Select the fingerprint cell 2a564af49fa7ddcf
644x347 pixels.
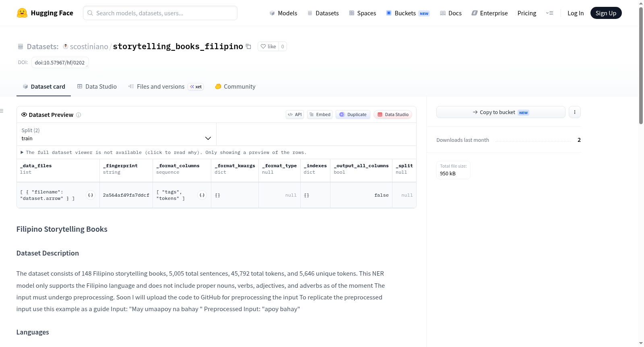(126, 195)
